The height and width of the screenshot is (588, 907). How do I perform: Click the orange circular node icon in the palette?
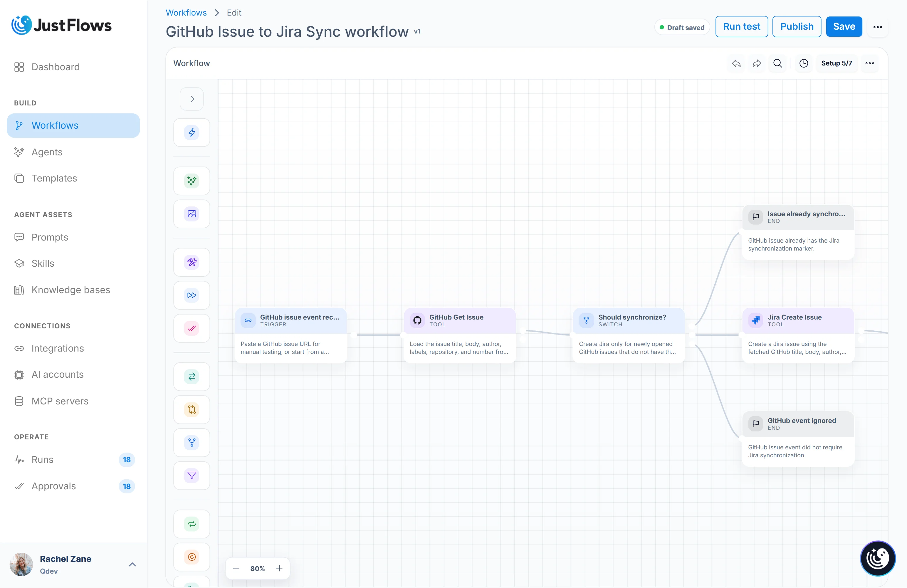pos(192,557)
